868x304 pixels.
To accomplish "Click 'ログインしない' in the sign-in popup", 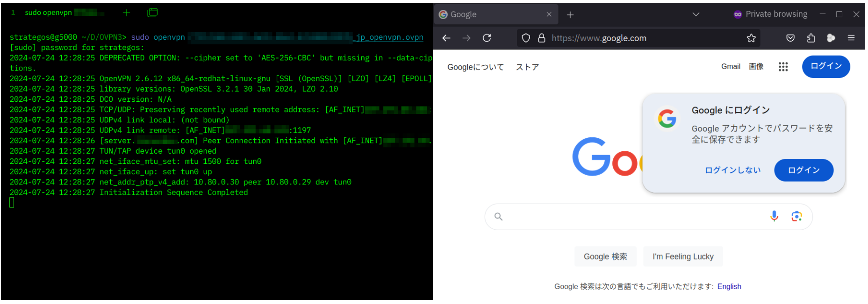I will [732, 170].
